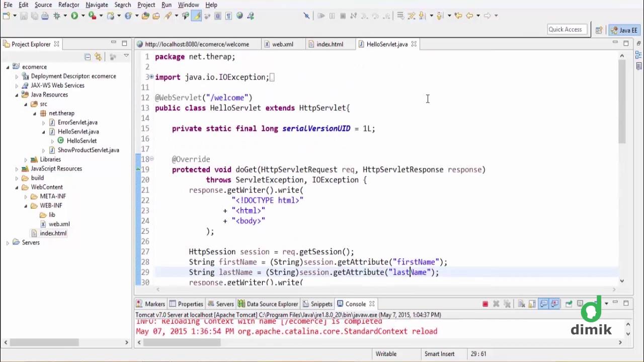The image size is (644, 362).
Task: Click the Pin Console icon
Action: pyautogui.click(x=569, y=304)
